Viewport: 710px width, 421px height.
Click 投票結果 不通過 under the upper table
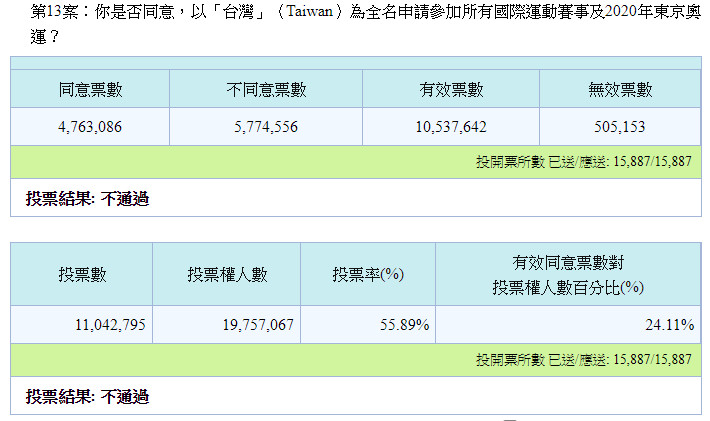[x=87, y=199]
